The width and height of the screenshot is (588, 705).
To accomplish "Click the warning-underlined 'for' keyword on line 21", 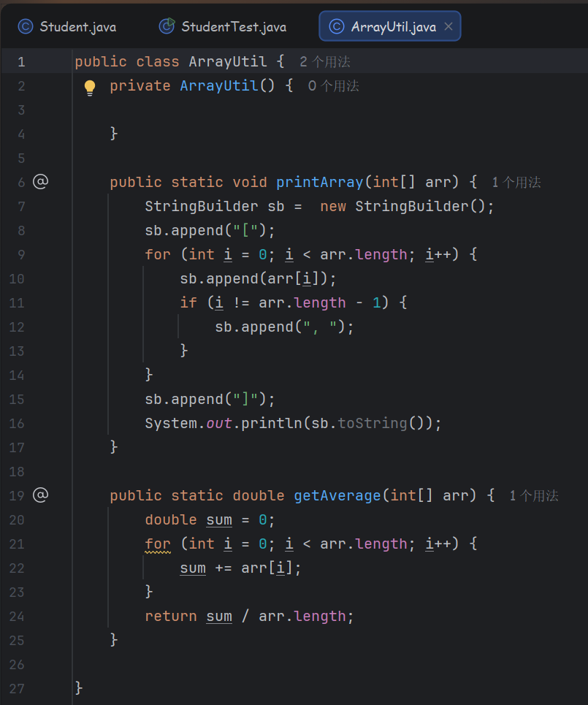I will point(158,544).
